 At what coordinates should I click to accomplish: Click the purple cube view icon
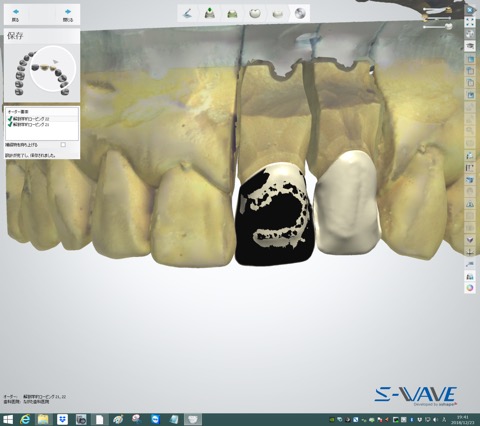[470, 240]
